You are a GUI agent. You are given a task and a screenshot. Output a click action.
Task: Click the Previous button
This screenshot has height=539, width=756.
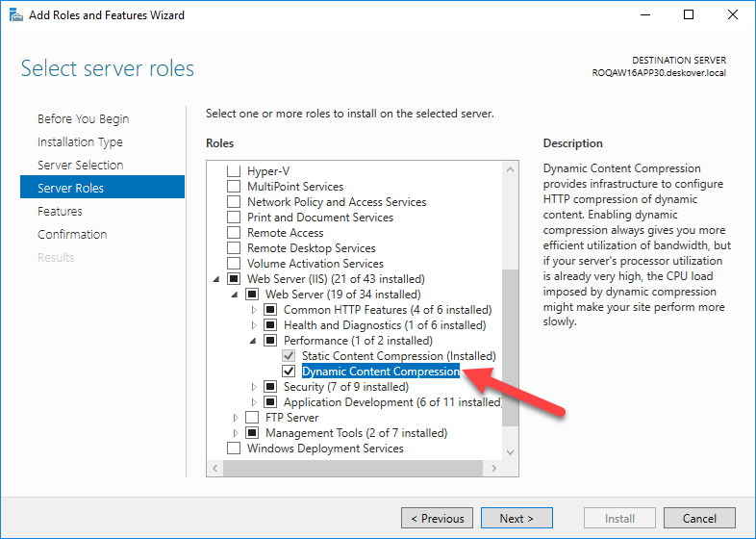[437, 519]
